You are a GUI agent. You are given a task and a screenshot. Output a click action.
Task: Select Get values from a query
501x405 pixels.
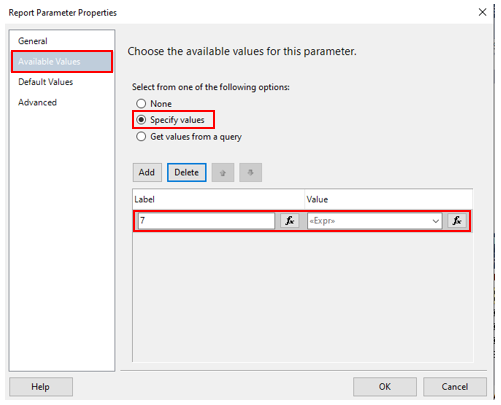[x=141, y=137]
